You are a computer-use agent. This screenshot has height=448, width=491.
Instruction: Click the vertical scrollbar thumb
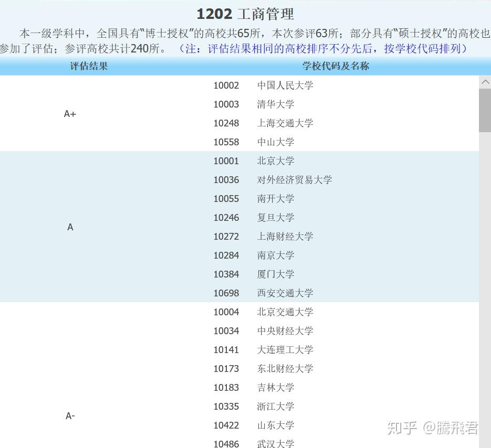485,110
